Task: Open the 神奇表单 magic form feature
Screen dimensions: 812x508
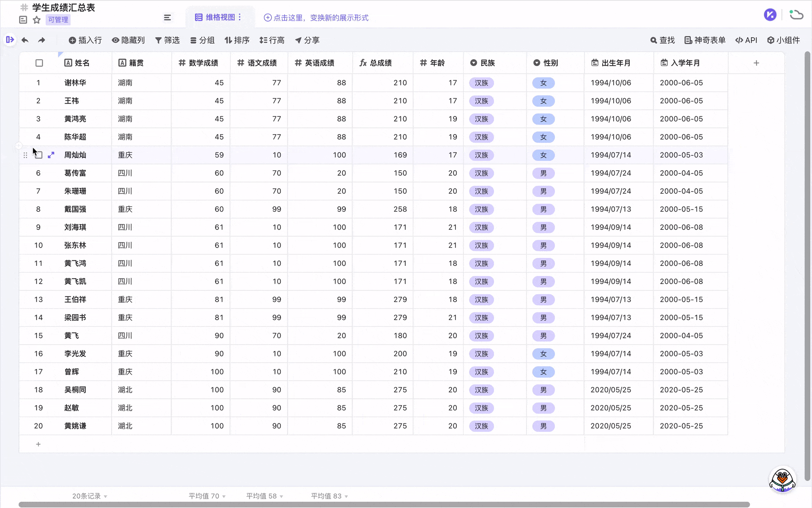Action: click(704, 40)
